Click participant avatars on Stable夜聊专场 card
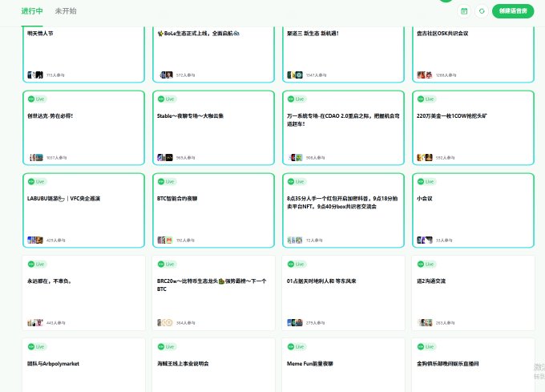 165,157
